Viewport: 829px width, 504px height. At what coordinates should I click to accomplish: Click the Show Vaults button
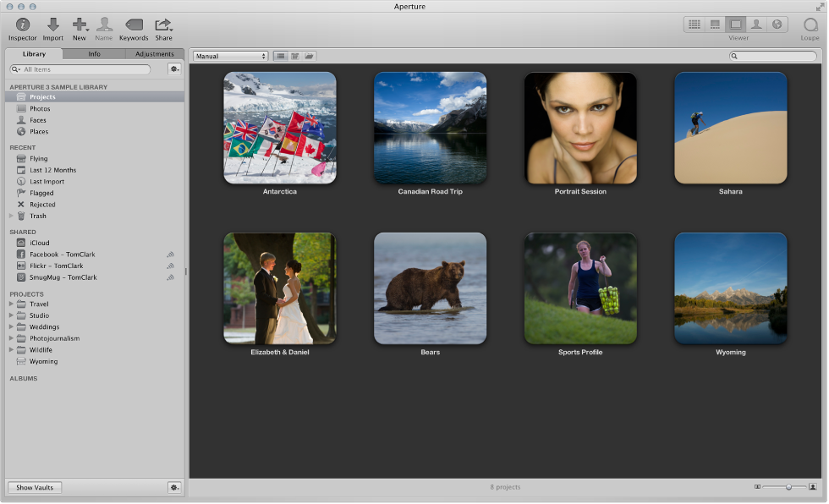coord(34,487)
